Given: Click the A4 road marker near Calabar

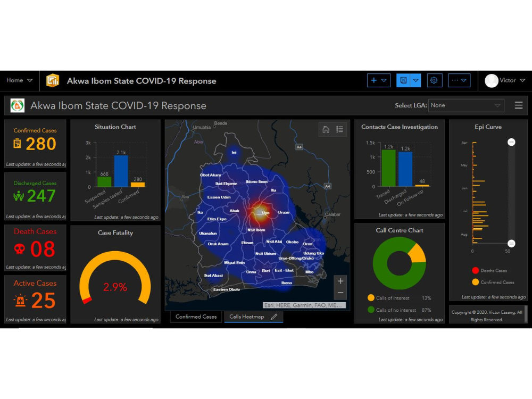Looking at the screenshot, I should [x=327, y=186].
